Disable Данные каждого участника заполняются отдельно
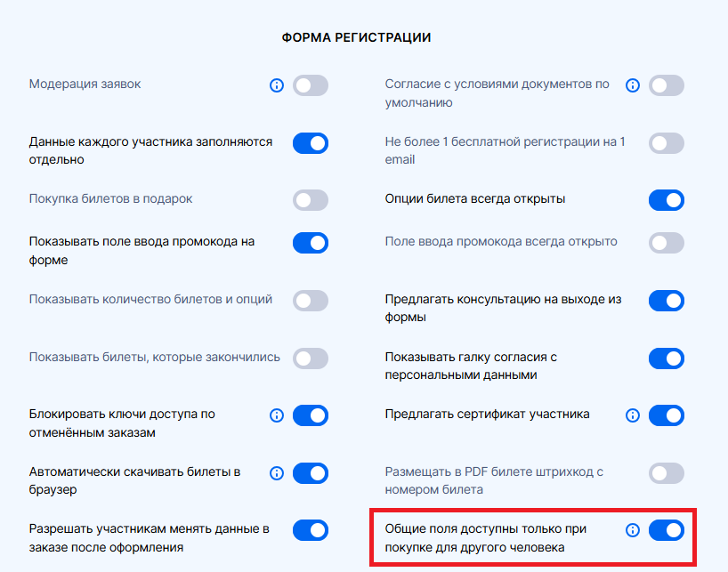728x572 pixels. [311, 142]
